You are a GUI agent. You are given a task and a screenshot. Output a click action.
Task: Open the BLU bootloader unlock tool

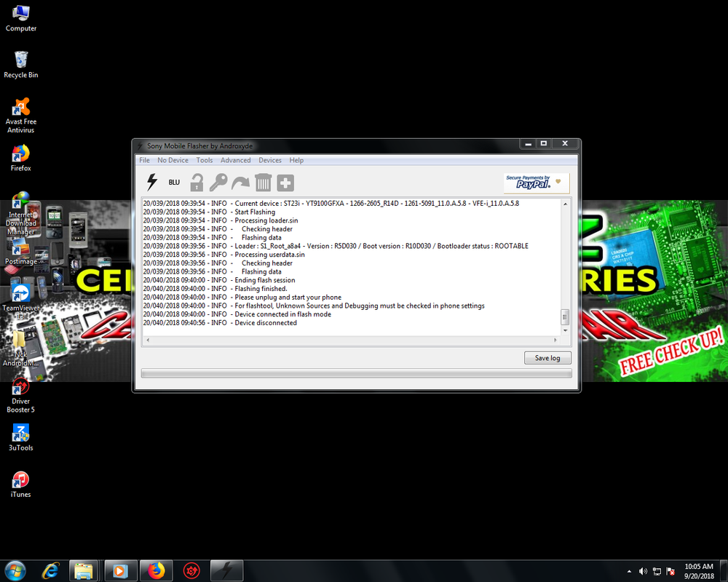tap(174, 183)
